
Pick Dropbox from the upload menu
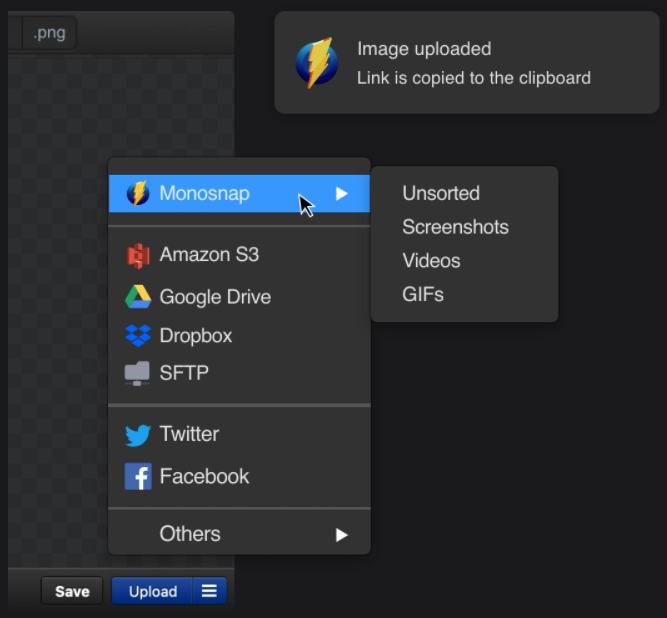click(239, 336)
